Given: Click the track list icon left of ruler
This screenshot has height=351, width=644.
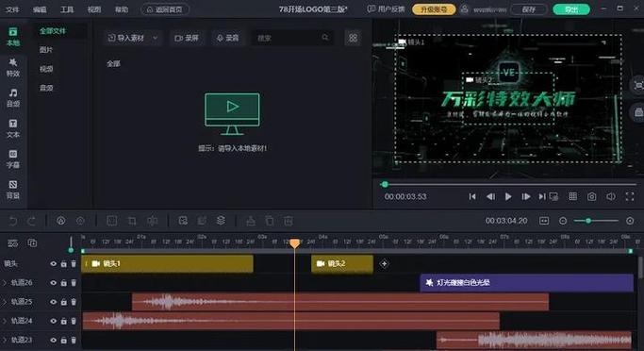Looking at the screenshot, I should (13, 242).
